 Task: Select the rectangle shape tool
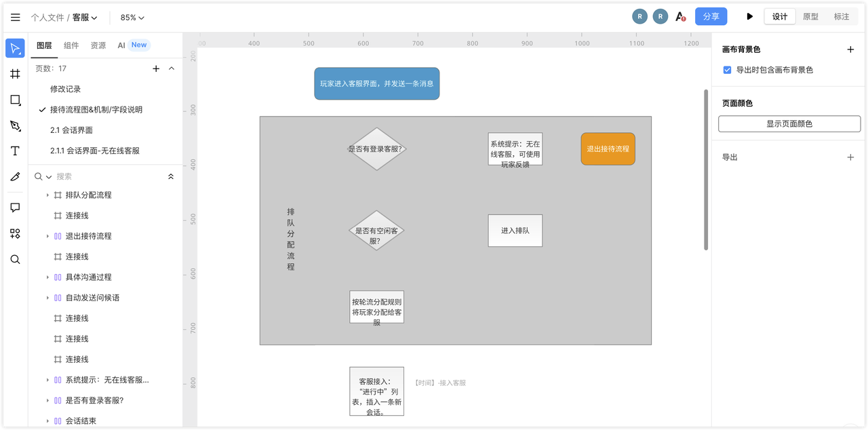(x=15, y=100)
